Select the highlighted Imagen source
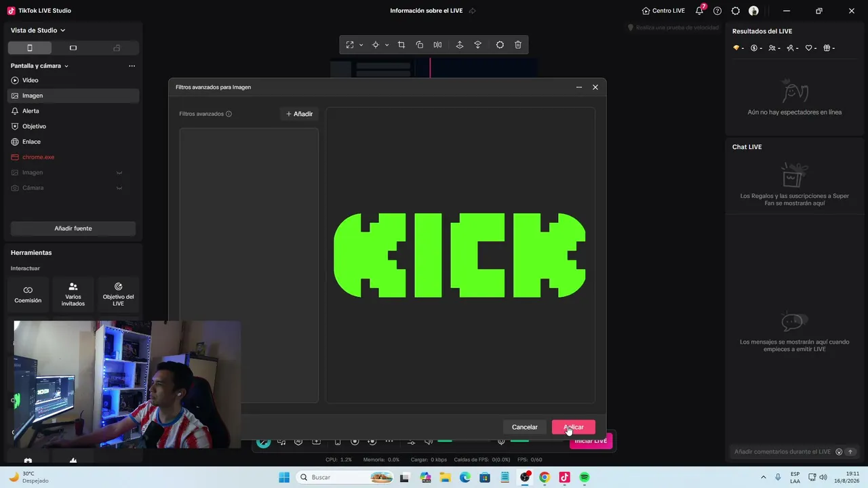Image resolution: width=868 pixels, height=488 pixels. click(73, 96)
